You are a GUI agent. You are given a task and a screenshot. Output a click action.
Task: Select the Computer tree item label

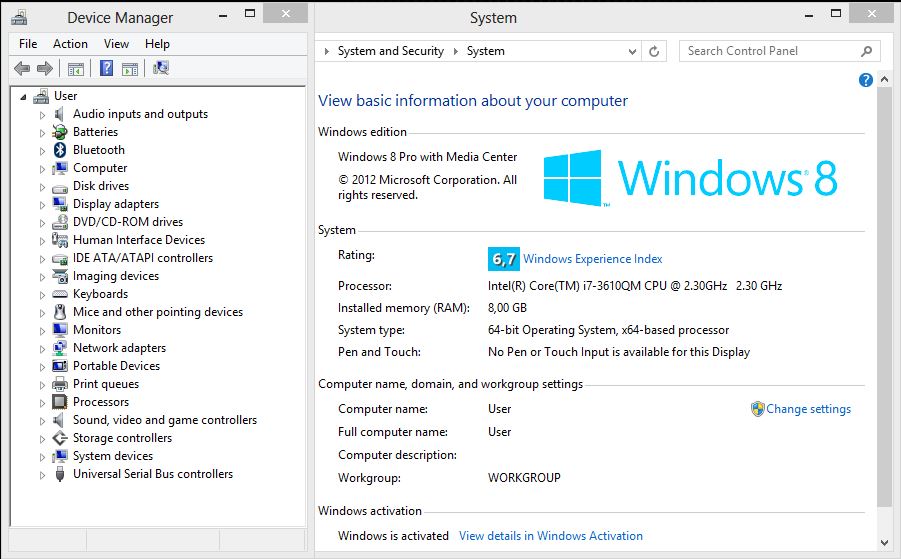click(x=100, y=168)
